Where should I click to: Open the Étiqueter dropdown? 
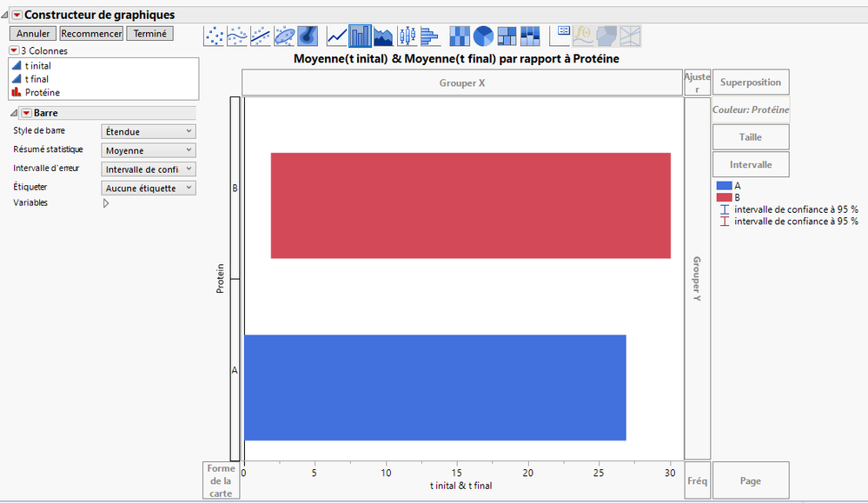tap(149, 189)
